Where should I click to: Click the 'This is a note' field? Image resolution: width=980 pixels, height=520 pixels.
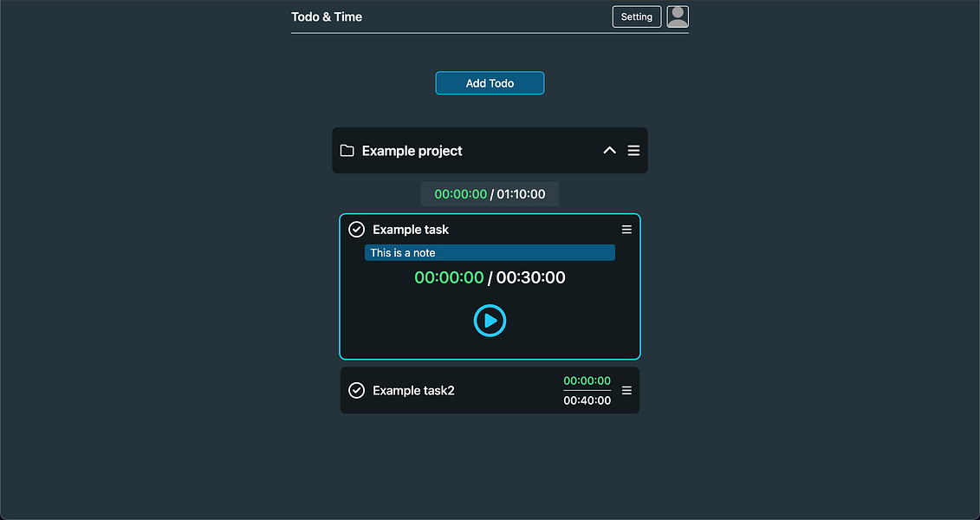click(x=490, y=252)
